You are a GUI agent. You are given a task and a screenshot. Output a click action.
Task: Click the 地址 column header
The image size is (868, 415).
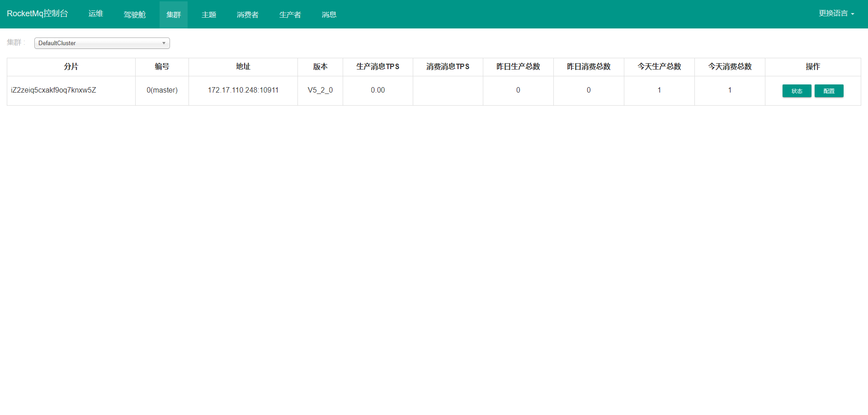[243, 67]
